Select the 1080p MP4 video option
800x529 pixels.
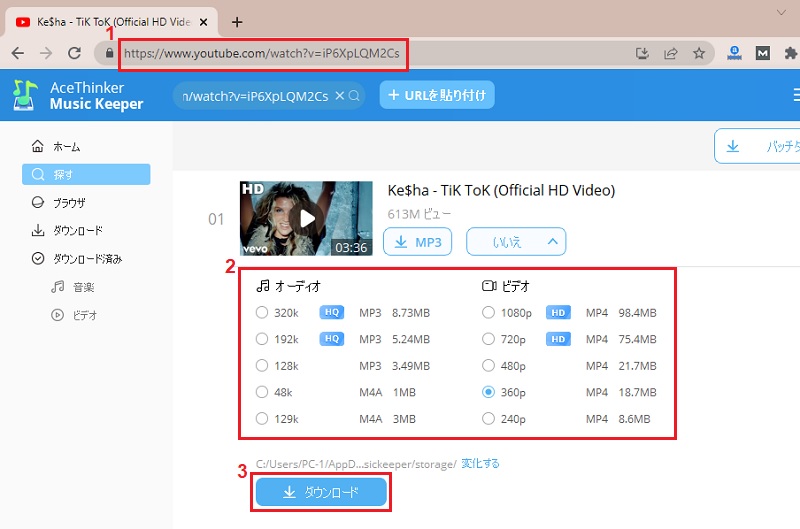(488, 313)
